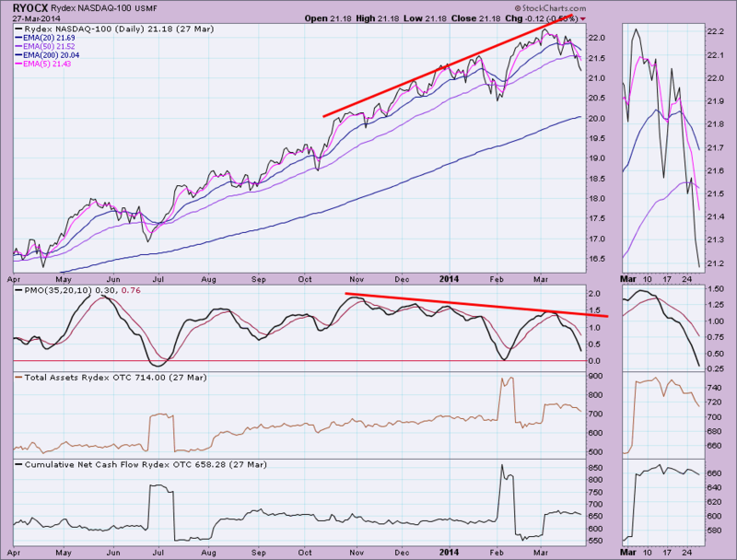Click the Mar label below zoomed price panel
This screenshot has height=560, width=737.
click(628, 279)
